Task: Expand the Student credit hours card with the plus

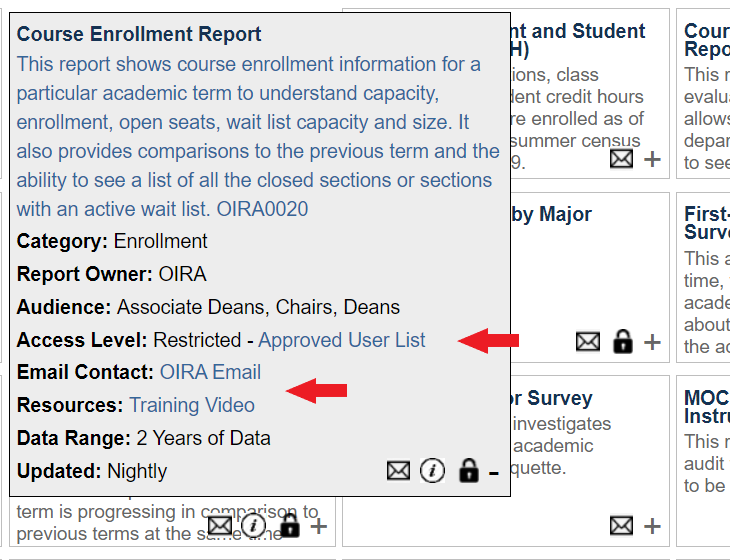Action: coord(652,159)
